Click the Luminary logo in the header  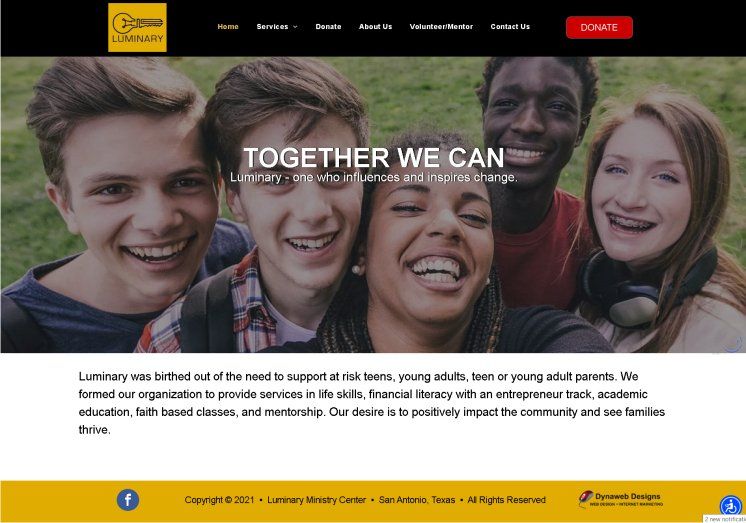[137, 28]
